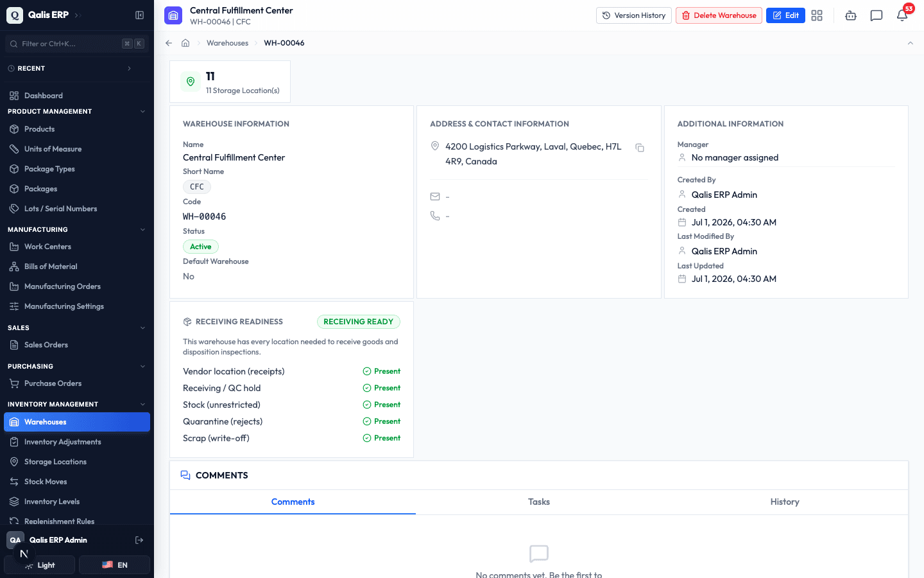Open Inventory Adjustments in the sidebar
This screenshot has height=578, width=924.
(x=76, y=442)
